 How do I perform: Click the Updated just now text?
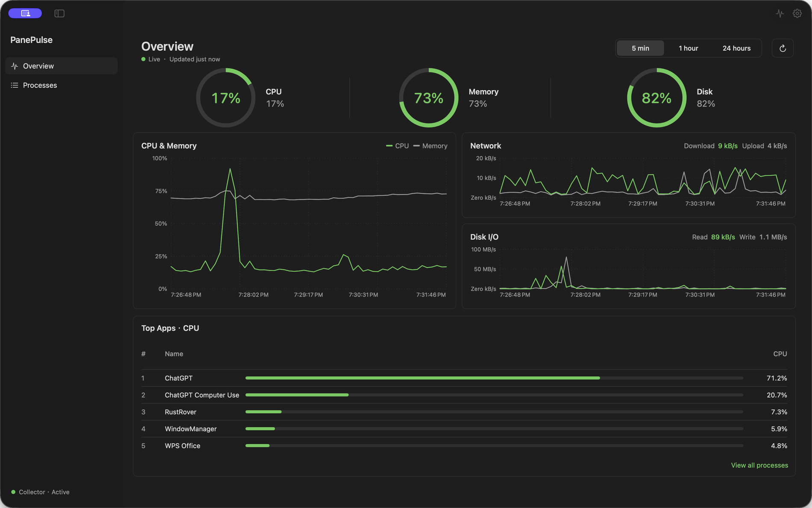point(194,59)
